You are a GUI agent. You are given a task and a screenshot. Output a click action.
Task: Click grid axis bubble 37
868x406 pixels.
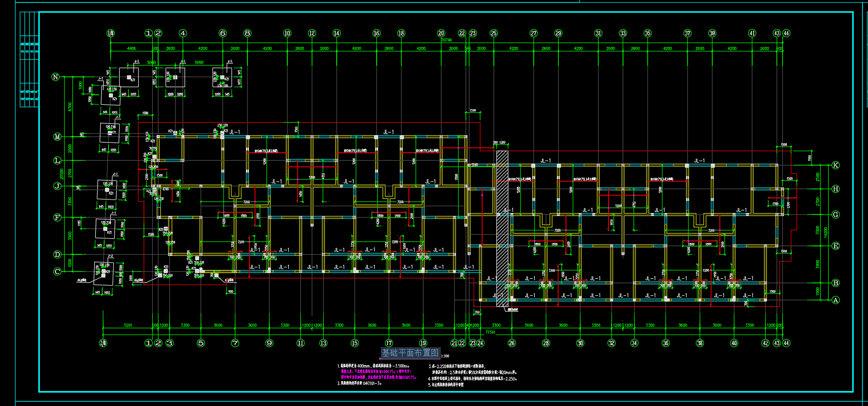[x=687, y=33]
